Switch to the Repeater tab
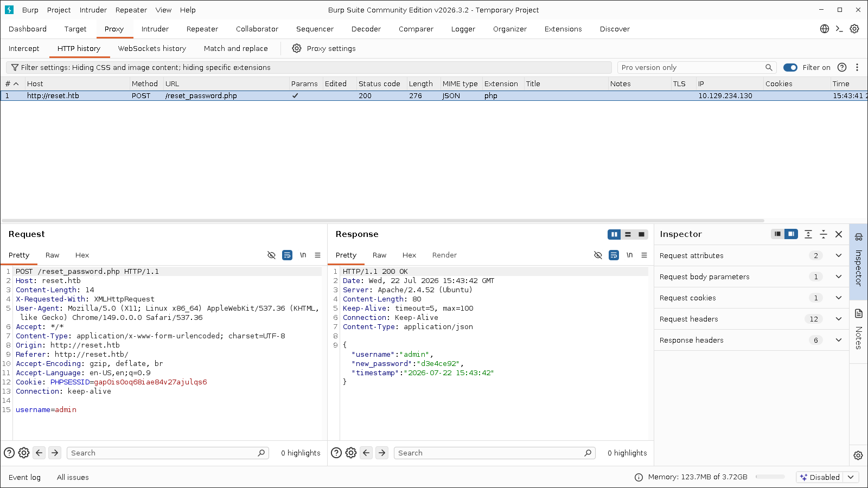 202,29
